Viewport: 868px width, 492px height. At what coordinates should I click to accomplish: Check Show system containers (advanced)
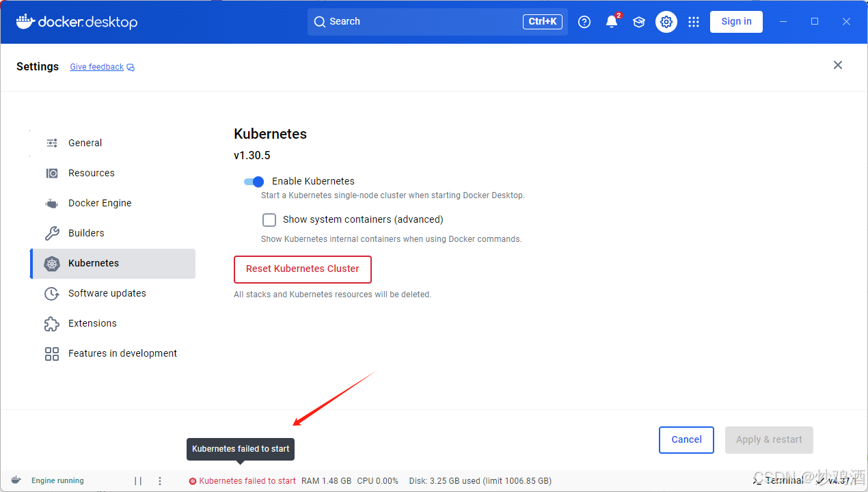pos(269,220)
